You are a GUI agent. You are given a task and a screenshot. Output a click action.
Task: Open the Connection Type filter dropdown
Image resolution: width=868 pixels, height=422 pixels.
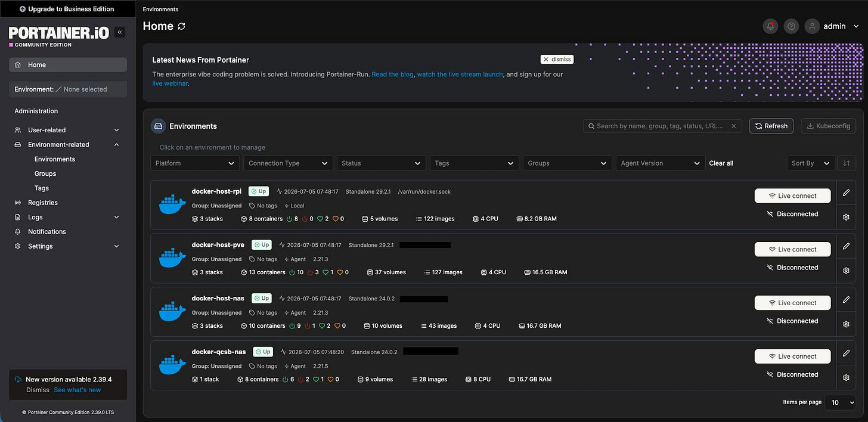coord(288,163)
